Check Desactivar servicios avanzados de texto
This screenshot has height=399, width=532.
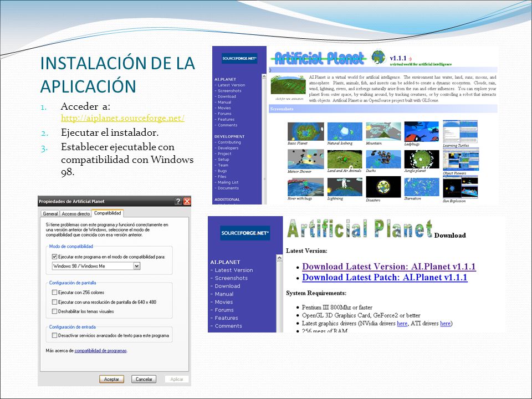[x=54, y=335]
